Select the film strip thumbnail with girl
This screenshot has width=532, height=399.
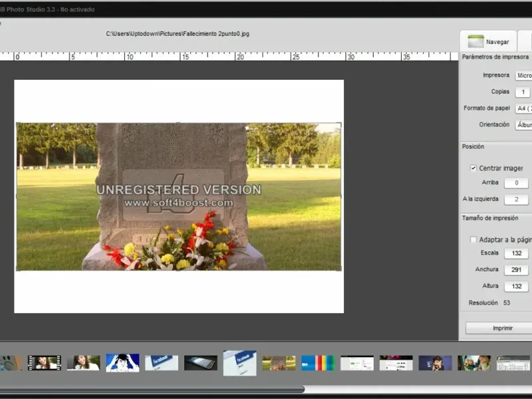44,362
